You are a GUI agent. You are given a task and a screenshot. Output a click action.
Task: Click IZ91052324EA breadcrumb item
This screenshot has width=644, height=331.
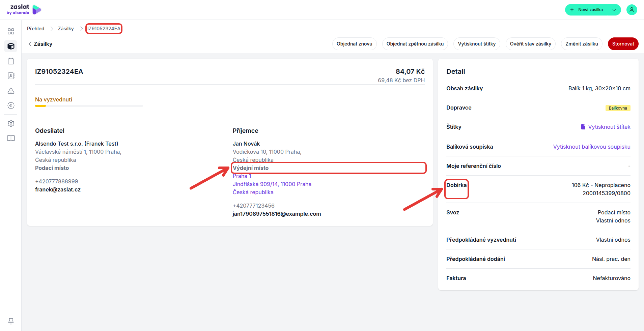(104, 29)
